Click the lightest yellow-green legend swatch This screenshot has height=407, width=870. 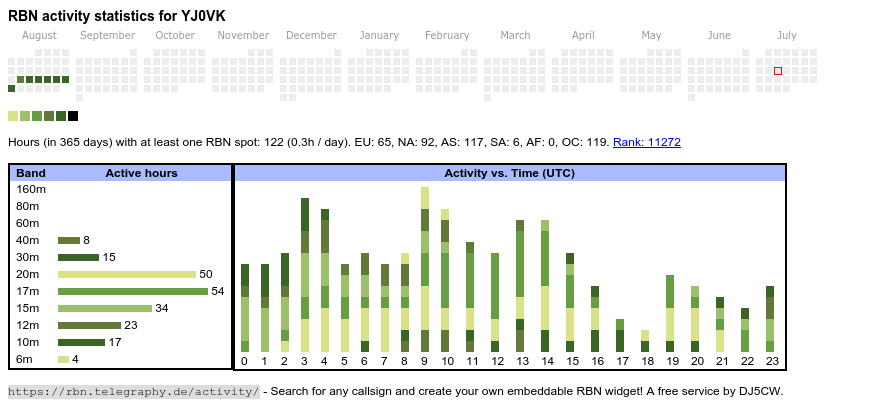pyautogui.click(x=13, y=116)
